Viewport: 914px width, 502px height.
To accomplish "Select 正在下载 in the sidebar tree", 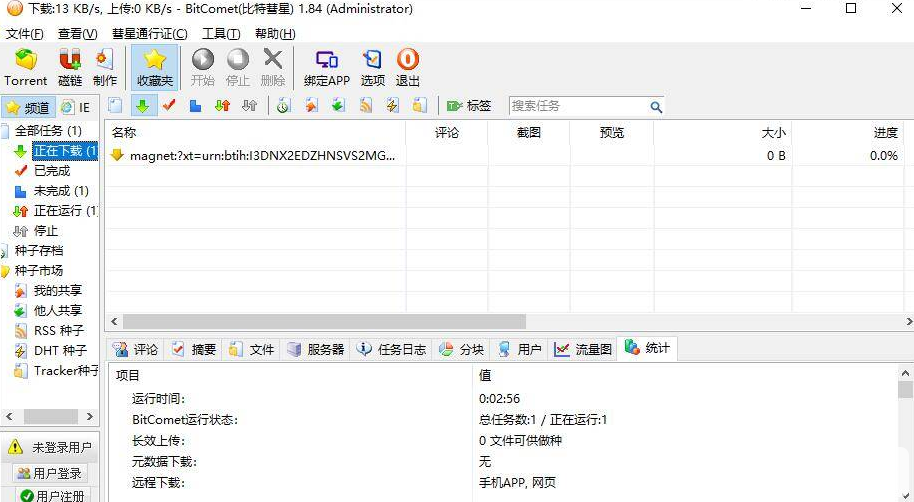I will coord(65,151).
